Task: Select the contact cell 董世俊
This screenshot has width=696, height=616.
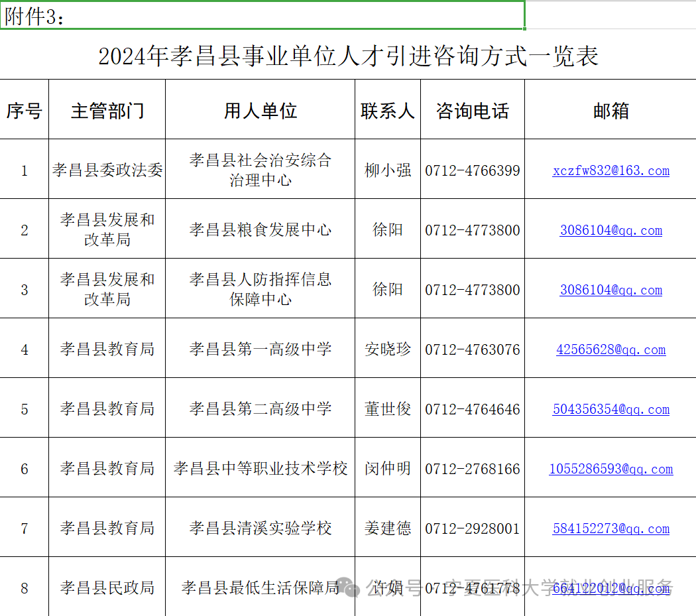Action: [388, 408]
